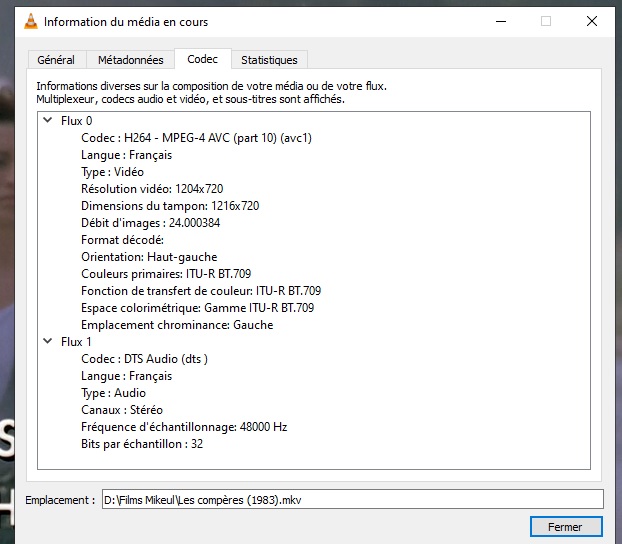The width and height of the screenshot is (622, 544).
Task: Select the Débit d'images : 24.000384 row
Action: coord(150,223)
